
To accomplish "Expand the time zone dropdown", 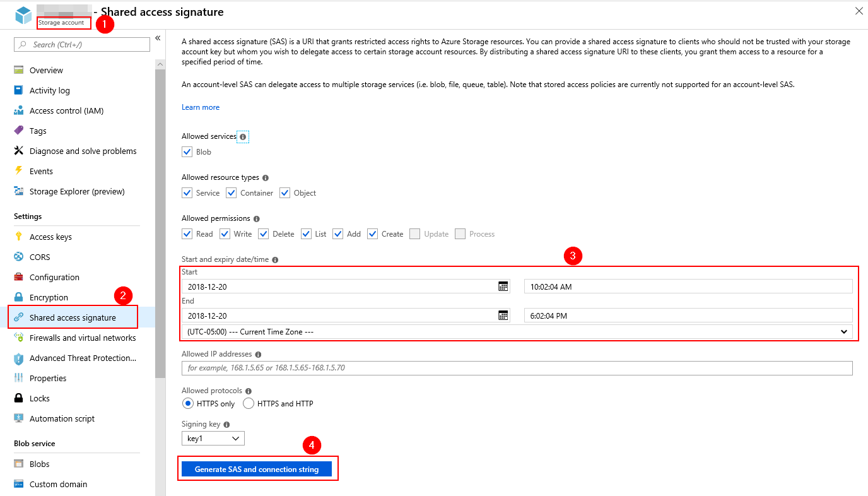I will (x=845, y=331).
